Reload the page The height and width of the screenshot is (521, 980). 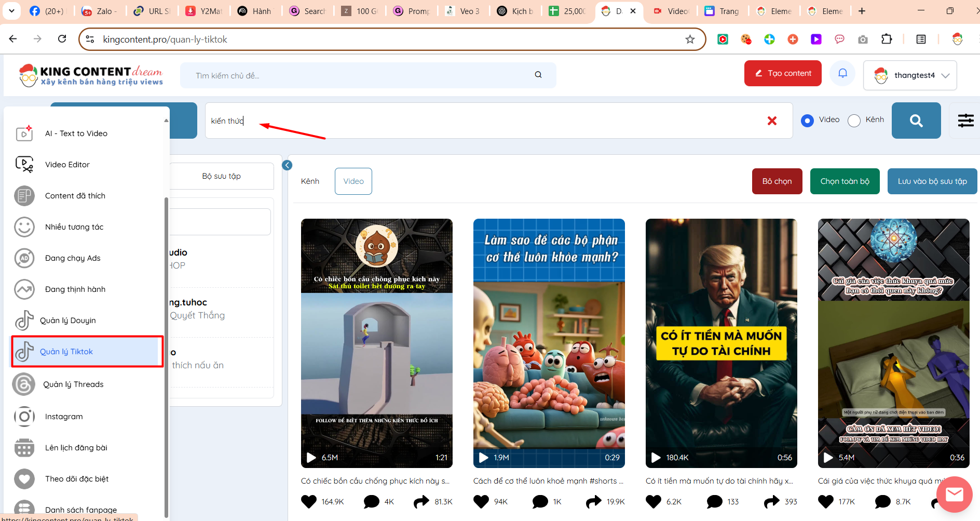point(62,39)
